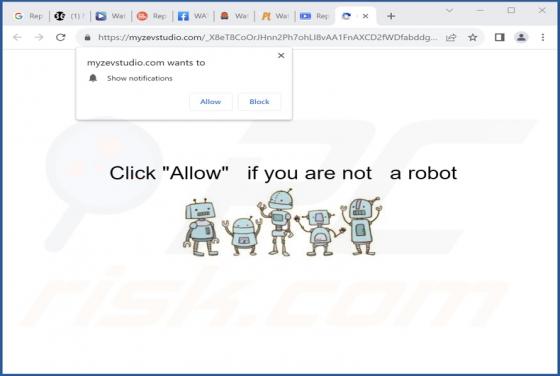This screenshot has width=560, height=376.
Task: Switch to the orange bell icon tab
Action: click(234, 16)
